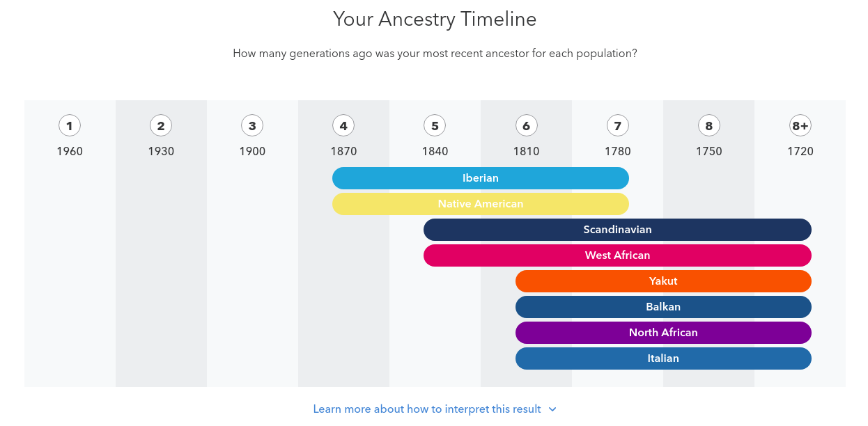
Task: Select the yellow Native American bar
Action: click(481, 204)
